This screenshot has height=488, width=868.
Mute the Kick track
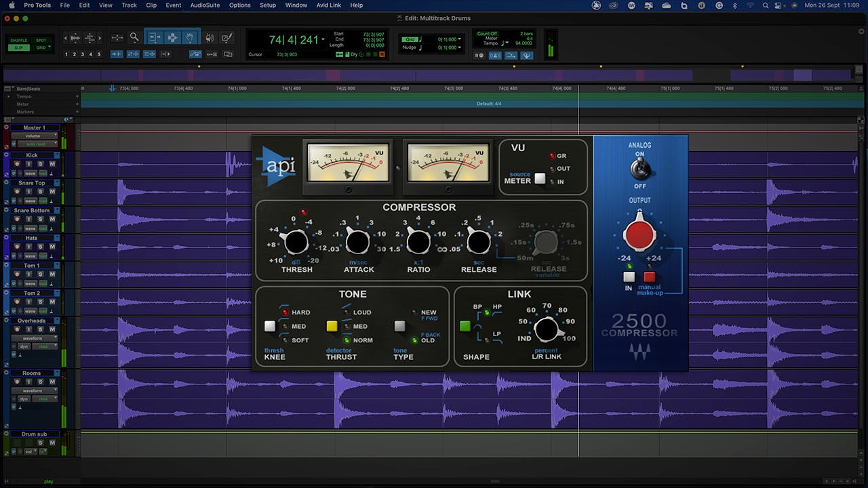pyautogui.click(x=52, y=163)
